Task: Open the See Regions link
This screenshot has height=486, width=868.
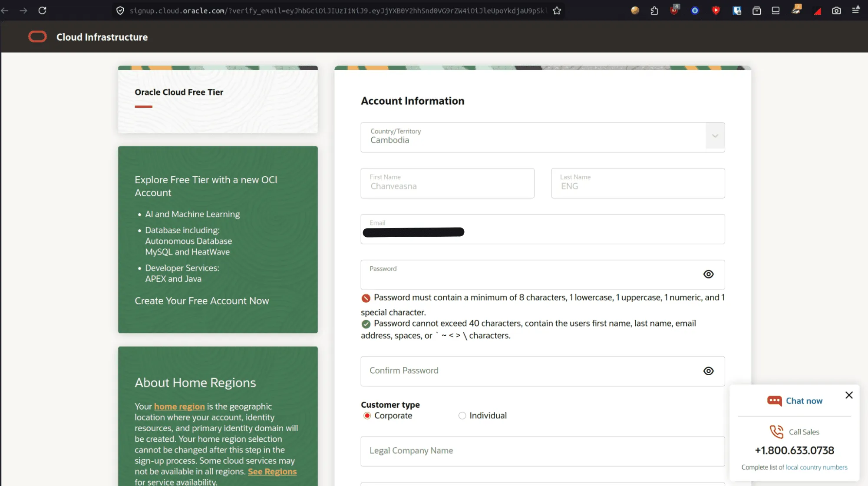Action: (272, 472)
